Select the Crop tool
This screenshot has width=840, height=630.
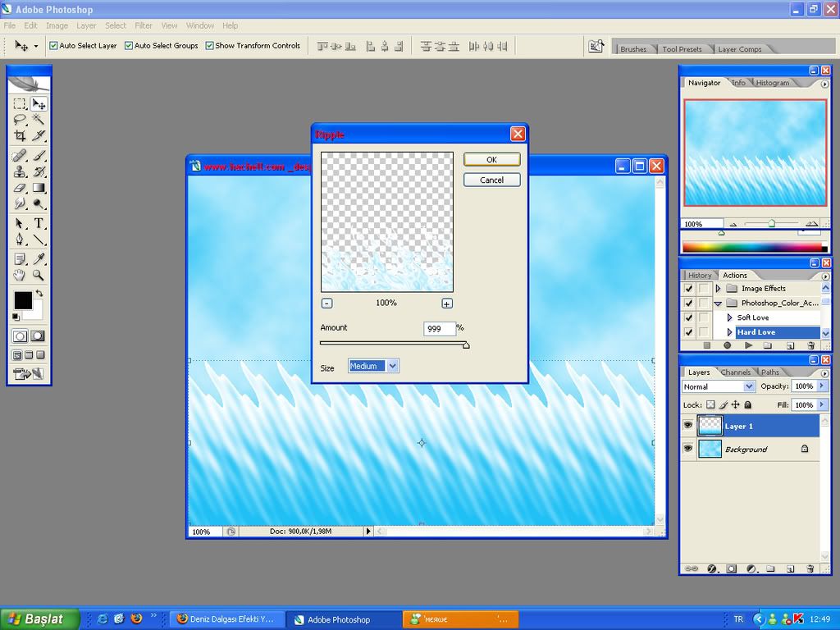(x=20, y=135)
